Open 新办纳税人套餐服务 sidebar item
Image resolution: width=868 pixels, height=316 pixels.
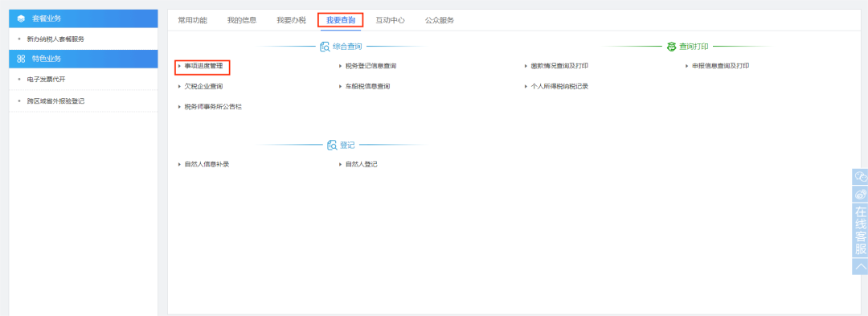(x=55, y=39)
